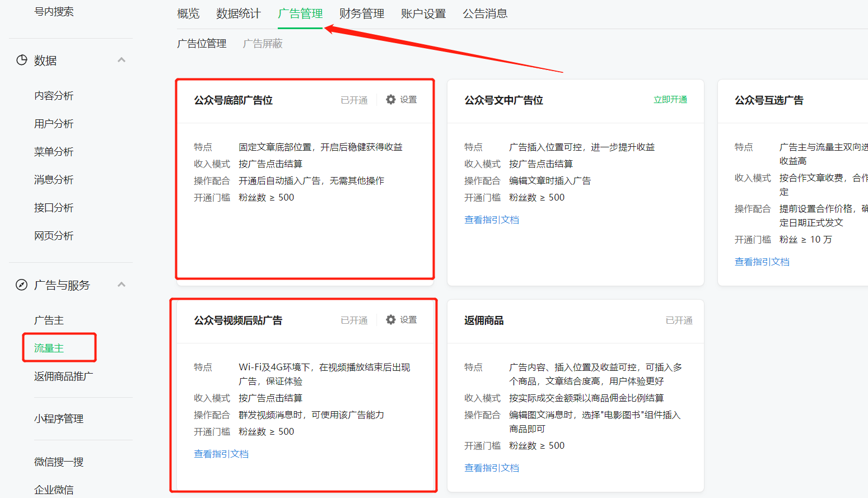Switch to the 数据统计 tab

pyautogui.click(x=239, y=13)
